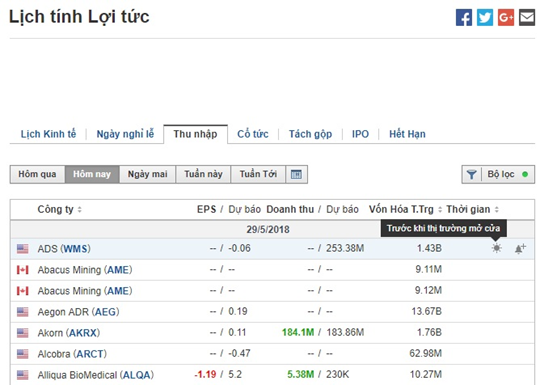Image resolution: width=540 pixels, height=385 pixels.
Task: Open the Cổ tức tab
Action: click(253, 134)
